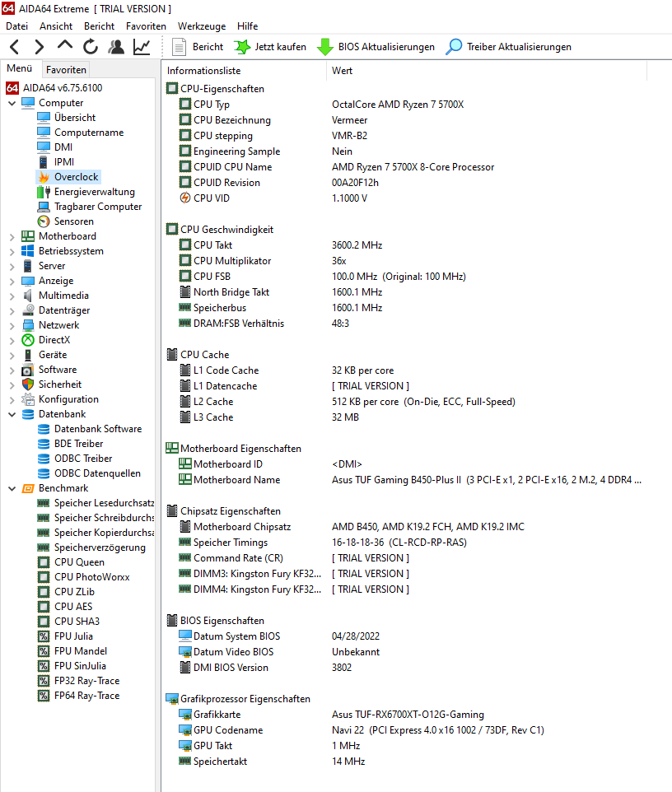Open Datenbank Software item
Image resolution: width=672 pixels, height=792 pixels.
point(98,429)
